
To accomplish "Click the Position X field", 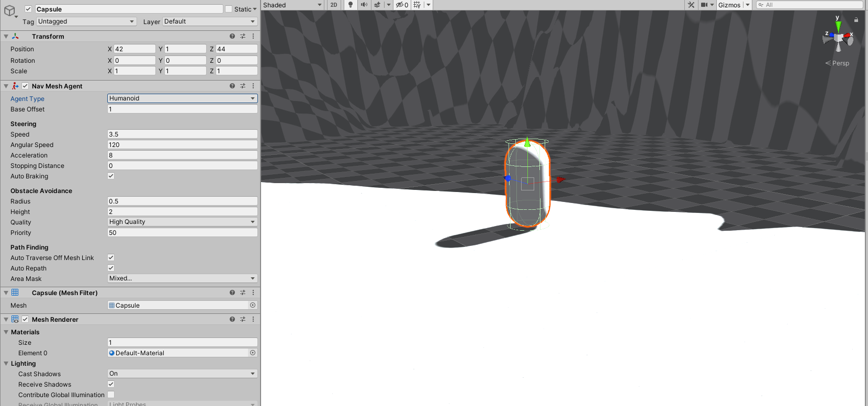I will click(x=134, y=49).
